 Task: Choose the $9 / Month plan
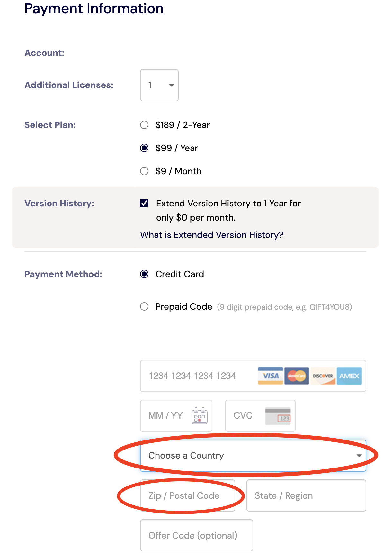point(144,171)
